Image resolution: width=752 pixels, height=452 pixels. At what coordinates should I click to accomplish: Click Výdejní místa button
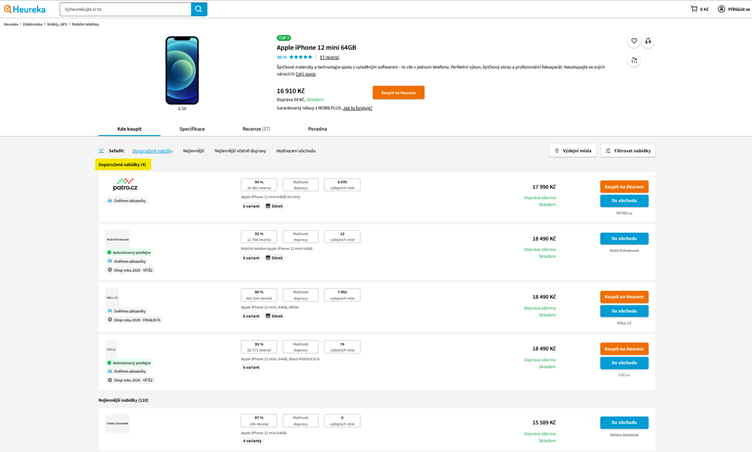tap(573, 151)
